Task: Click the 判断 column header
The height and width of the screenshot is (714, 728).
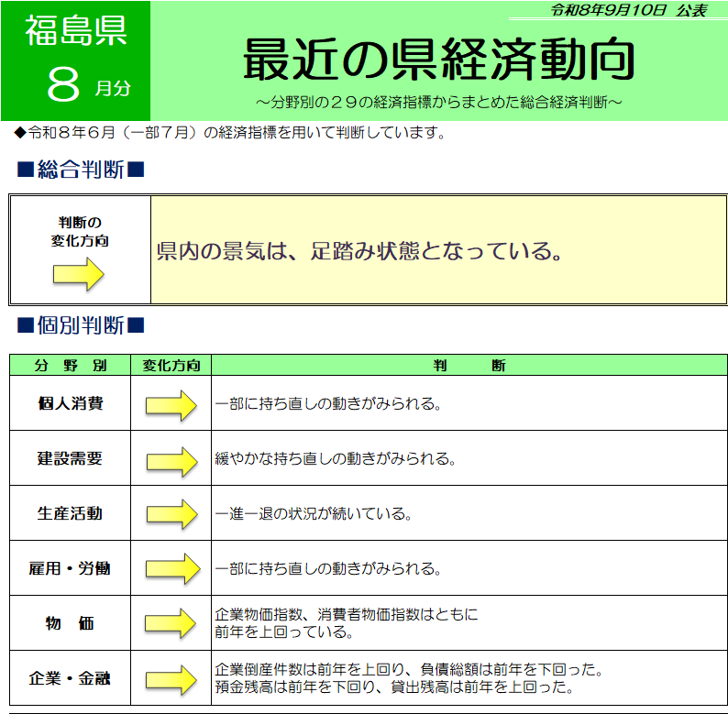Action: 469,366
